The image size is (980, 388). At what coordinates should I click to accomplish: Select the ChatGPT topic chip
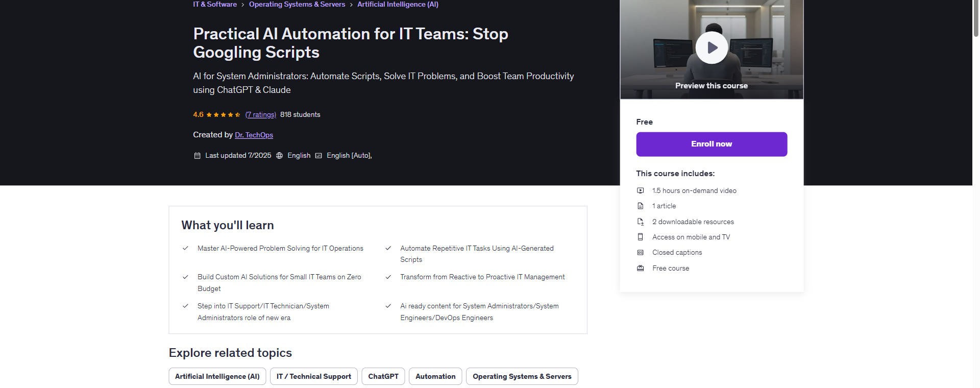tap(383, 376)
